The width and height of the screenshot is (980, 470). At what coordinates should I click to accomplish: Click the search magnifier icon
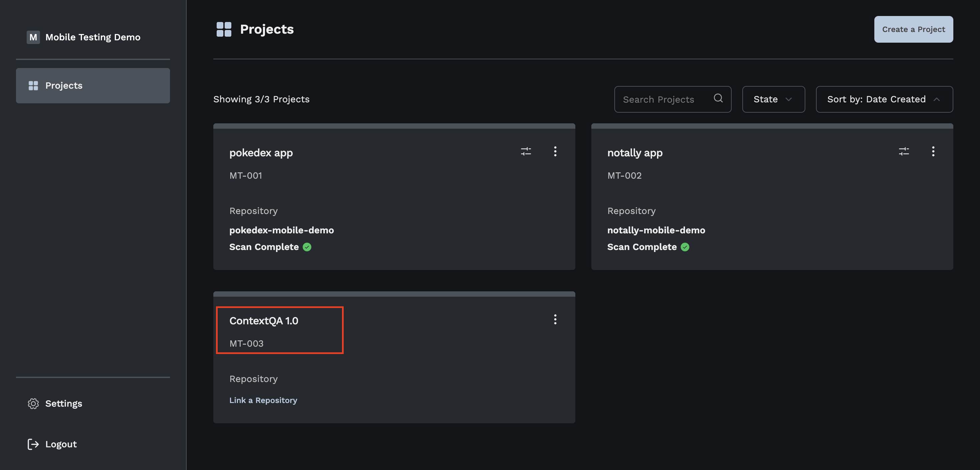pyautogui.click(x=718, y=99)
